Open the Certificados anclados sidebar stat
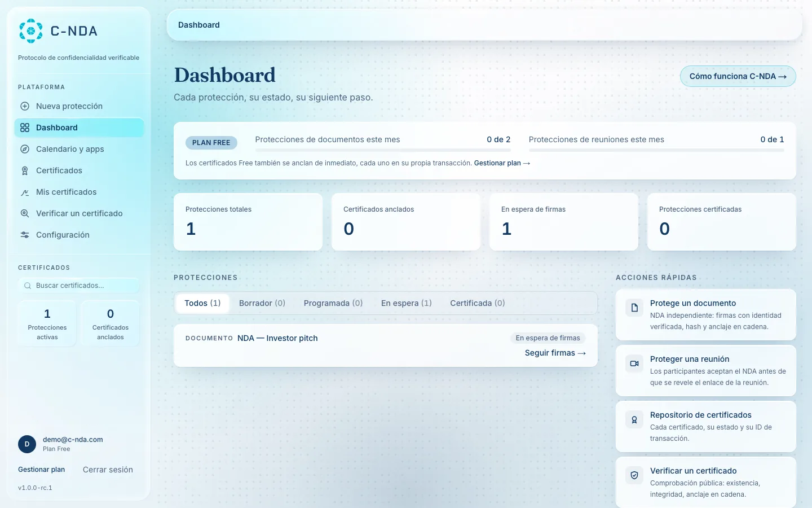The width and height of the screenshot is (812, 508). pos(111,323)
